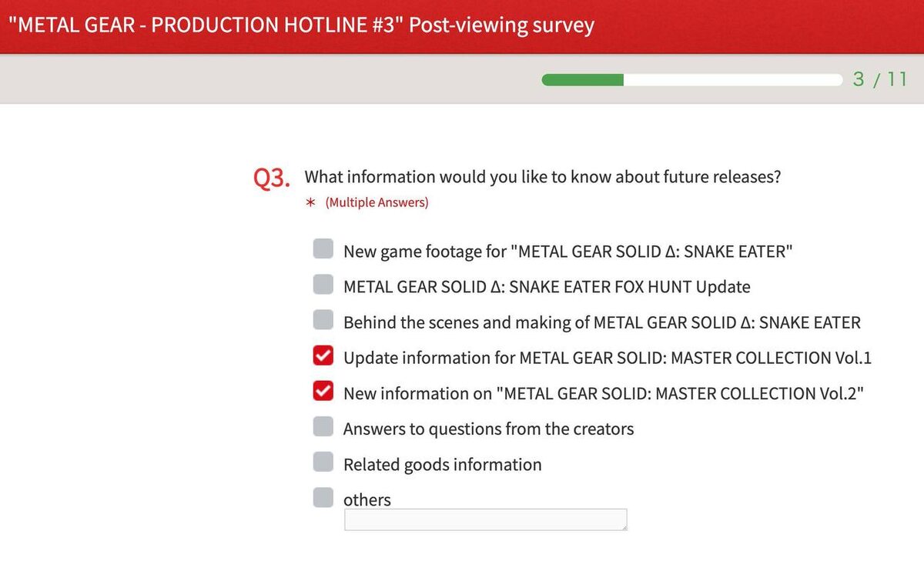
Task: Check the Related goods information box
Action: pyautogui.click(x=323, y=462)
